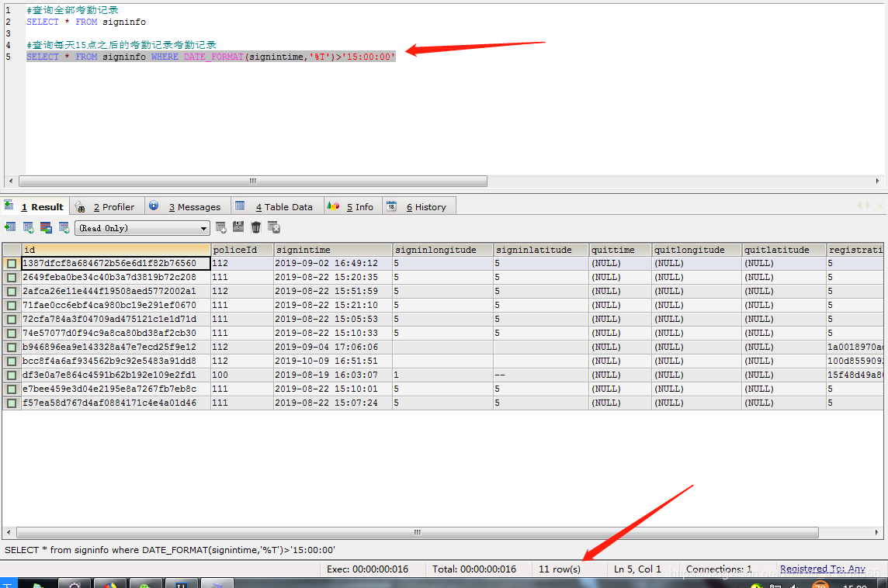
Task: Click the quitlongitude column header
Action: coord(696,250)
